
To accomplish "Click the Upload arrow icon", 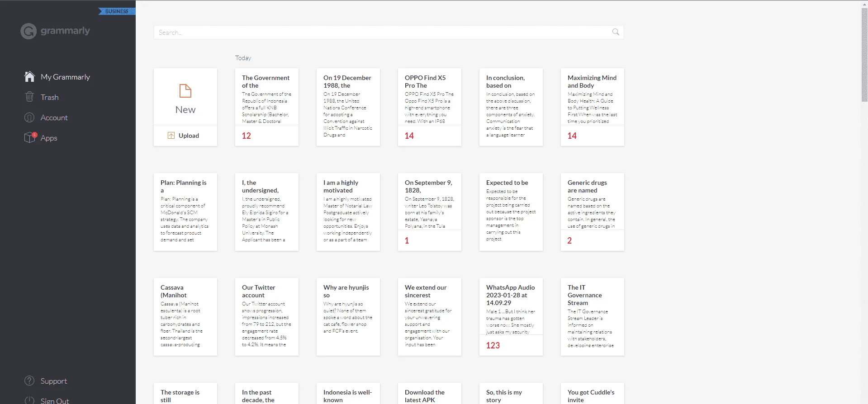I will [171, 136].
